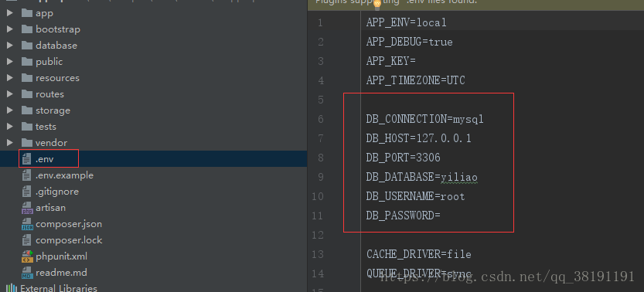
Task: Open composer.lock from the tree
Action: pos(69,240)
